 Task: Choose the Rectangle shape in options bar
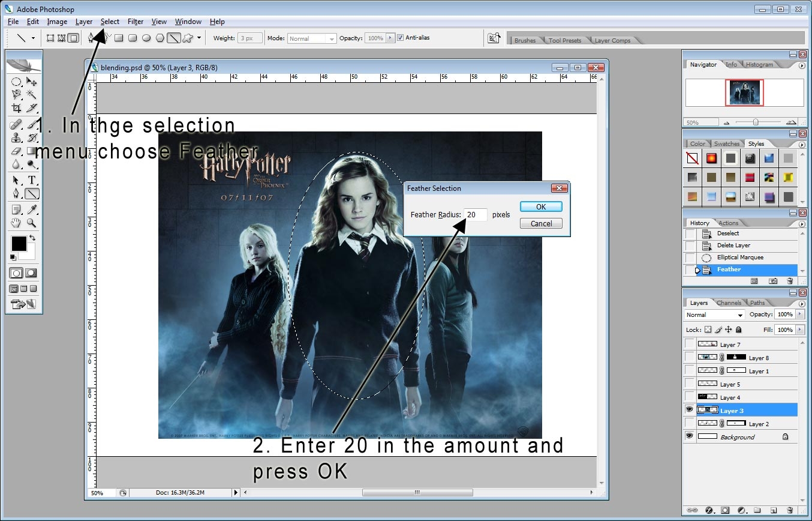coord(119,38)
